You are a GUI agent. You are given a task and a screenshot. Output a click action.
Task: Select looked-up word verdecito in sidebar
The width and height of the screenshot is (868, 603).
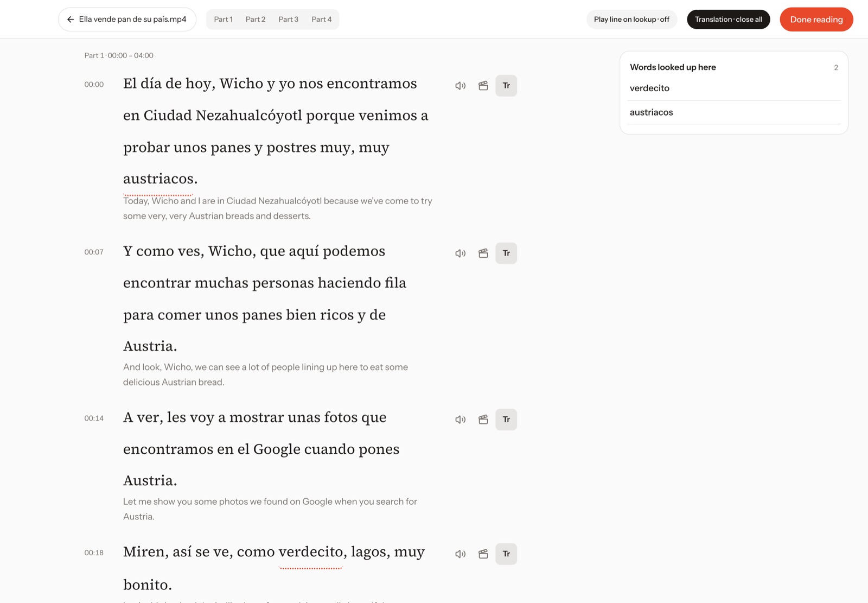coord(734,88)
